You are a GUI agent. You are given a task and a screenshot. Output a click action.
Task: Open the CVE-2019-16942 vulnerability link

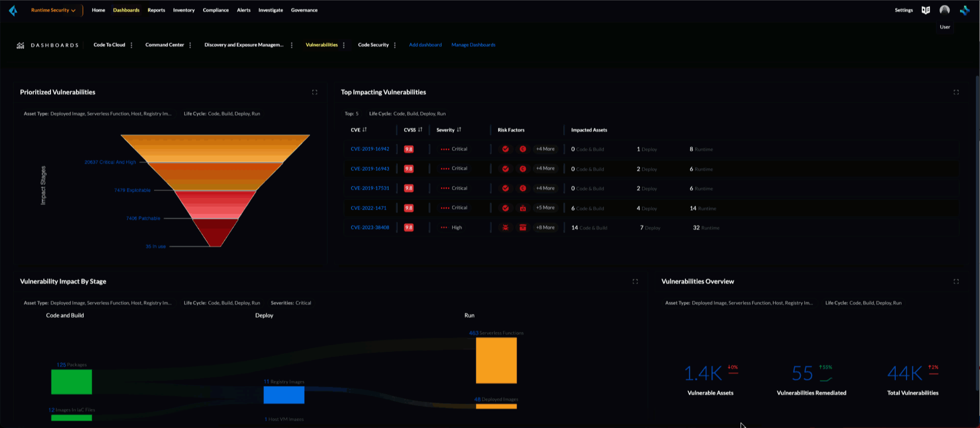pyautogui.click(x=370, y=149)
